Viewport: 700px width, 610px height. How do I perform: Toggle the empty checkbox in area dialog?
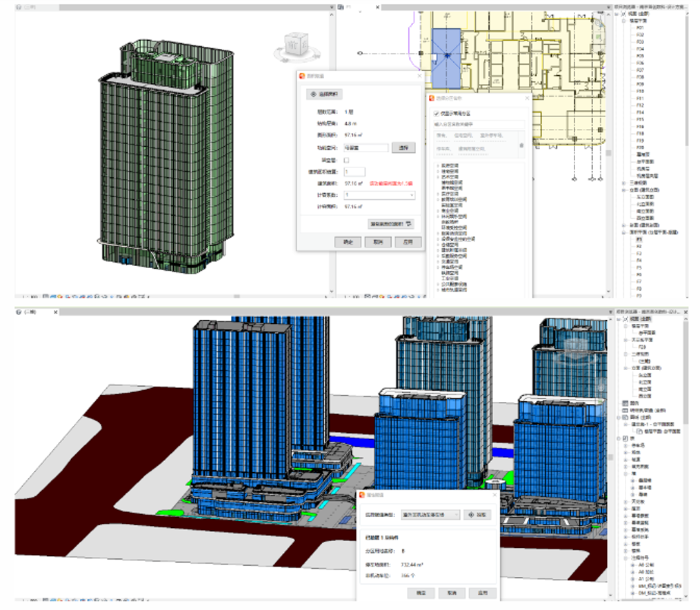[x=347, y=159]
